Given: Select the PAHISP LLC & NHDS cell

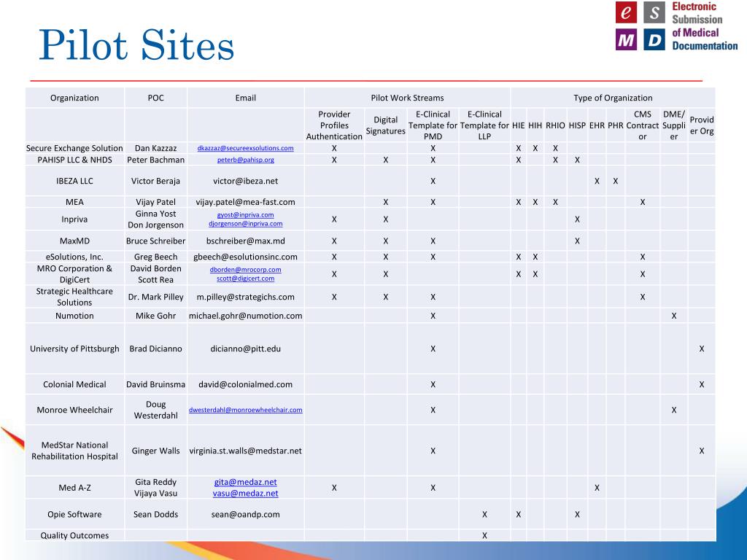Looking at the screenshot, I should point(74,160).
